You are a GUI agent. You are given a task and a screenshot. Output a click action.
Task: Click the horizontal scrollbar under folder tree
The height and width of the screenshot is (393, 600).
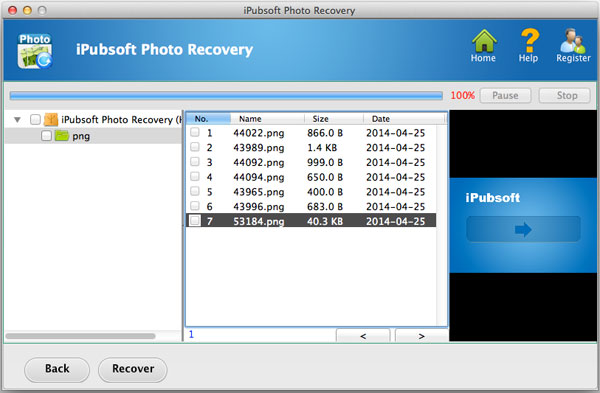click(x=81, y=336)
